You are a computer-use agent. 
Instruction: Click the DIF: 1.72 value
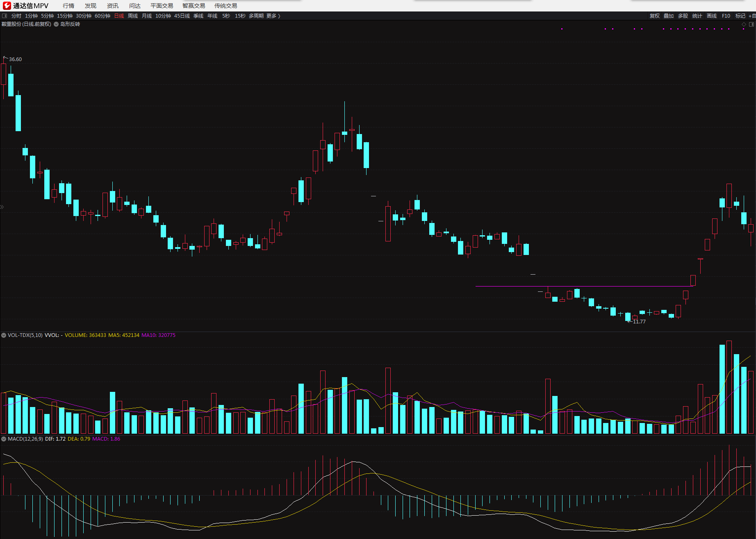click(x=55, y=439)
